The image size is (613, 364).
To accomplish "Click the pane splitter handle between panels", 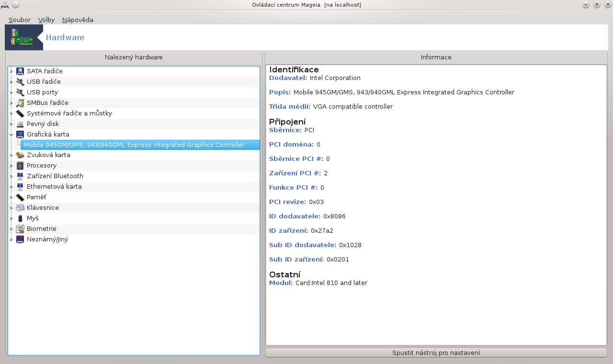I will pos(264,264).
